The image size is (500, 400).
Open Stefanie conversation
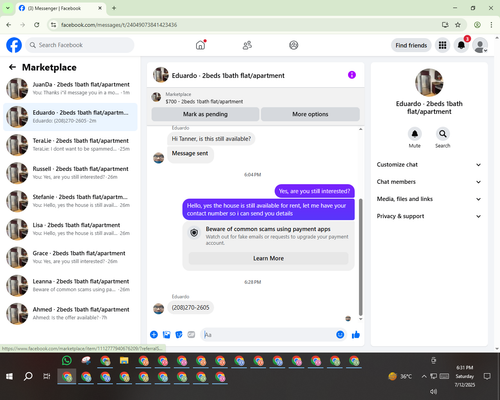pyautogui.click(x=70, y=201)
